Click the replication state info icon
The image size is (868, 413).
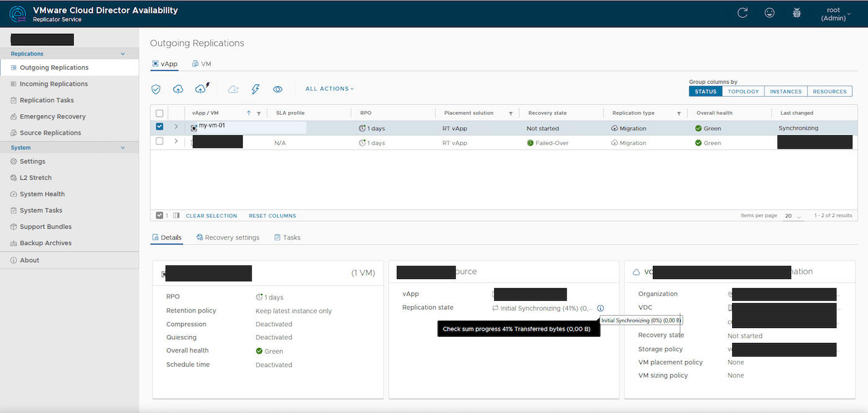click(601, 308)
